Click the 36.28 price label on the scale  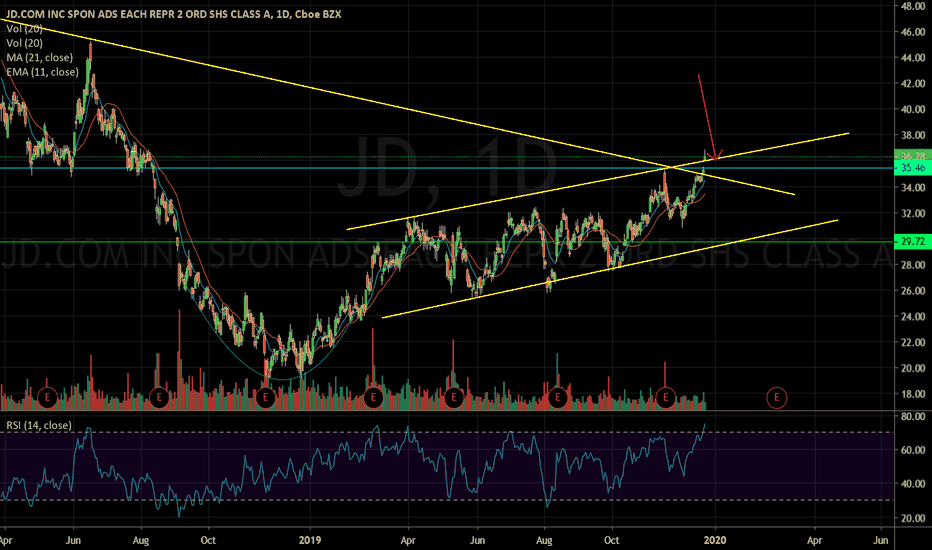(x=913, y=156)
